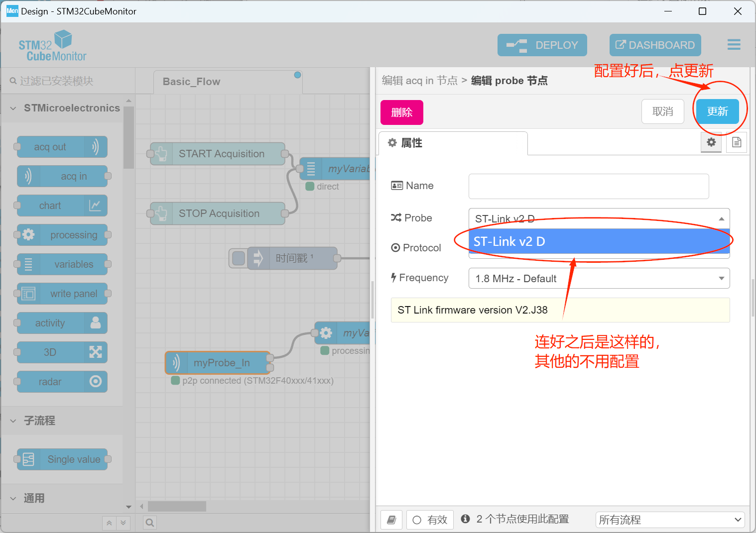Select the chart node

61,206
